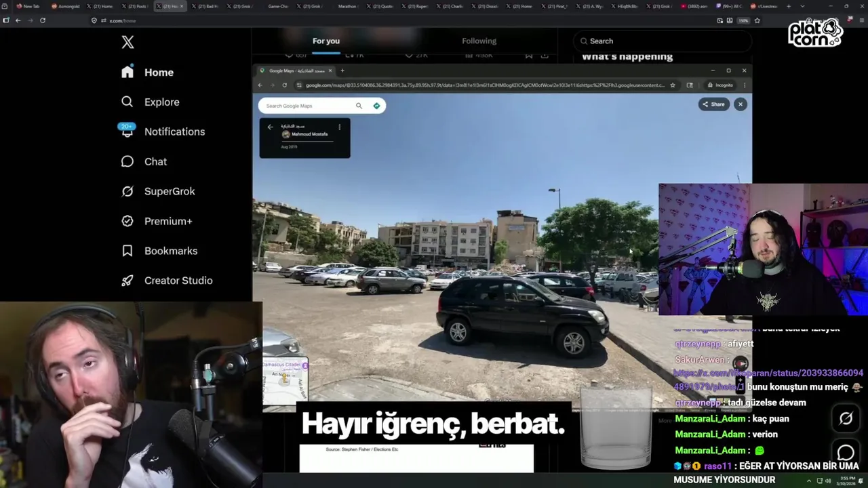This screenshot has height=488, width=868.
Task: Click the Bookmarks ribbon icon
Action: pos(127,251)
